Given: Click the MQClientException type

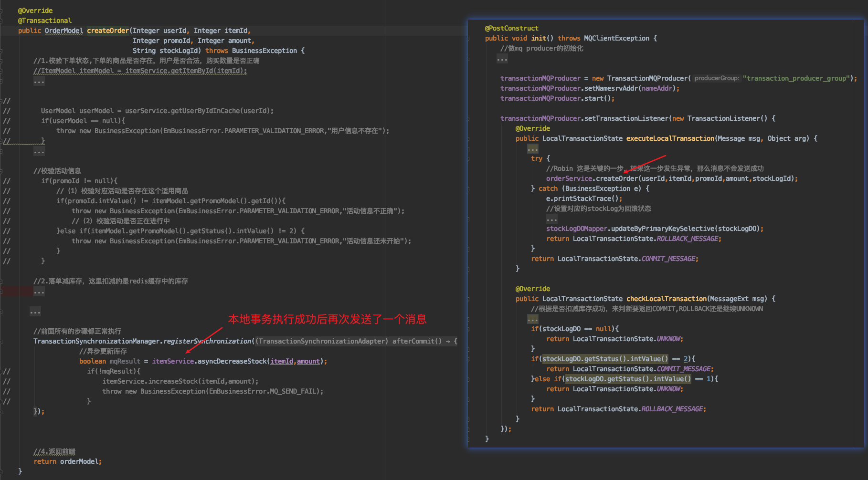Looking at the screenshot, I should coord(616,38).
